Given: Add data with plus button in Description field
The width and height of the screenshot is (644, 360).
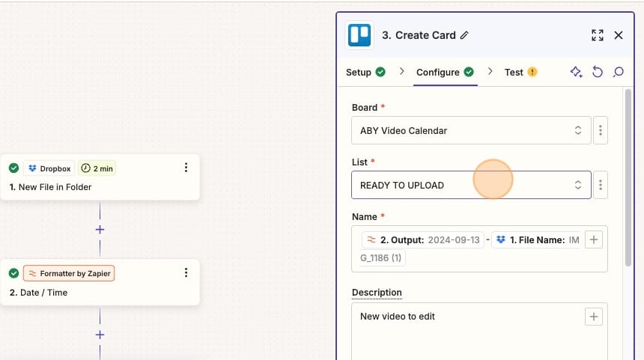Looking at the screenshot, I should pyautogui.click(x=594, y=317).
